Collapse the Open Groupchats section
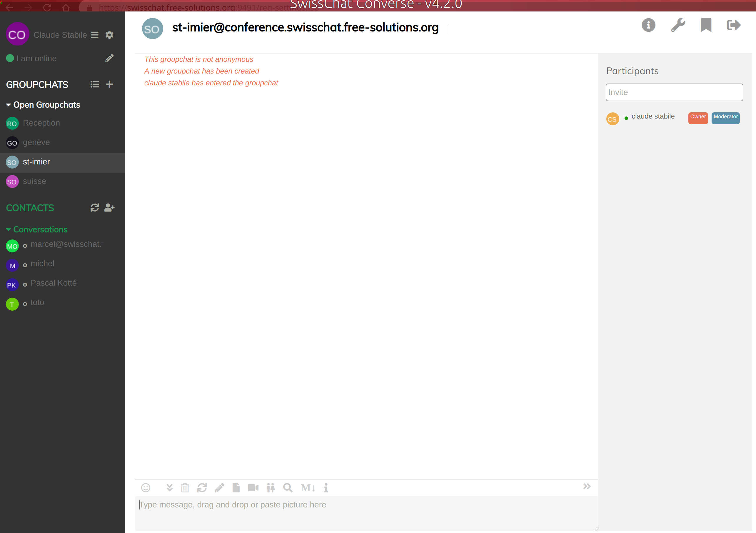756x533 pixels. pyautogui.click(x=43, y=105)
